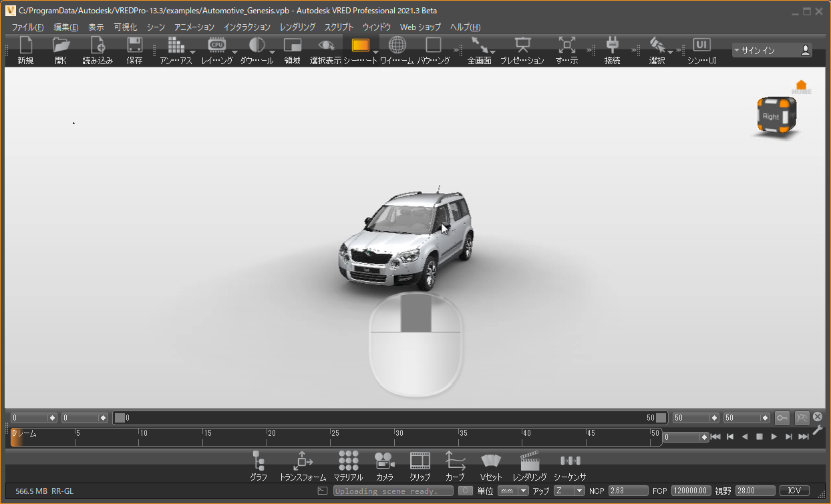The height and width of the screenshot is (504, 831).
Task: Open the カメラ camera editor
Action: click(x=384, y=466)
